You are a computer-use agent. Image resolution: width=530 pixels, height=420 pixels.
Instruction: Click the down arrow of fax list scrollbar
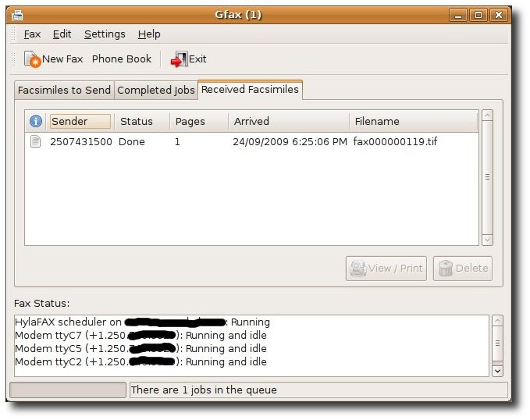(487, 240)
